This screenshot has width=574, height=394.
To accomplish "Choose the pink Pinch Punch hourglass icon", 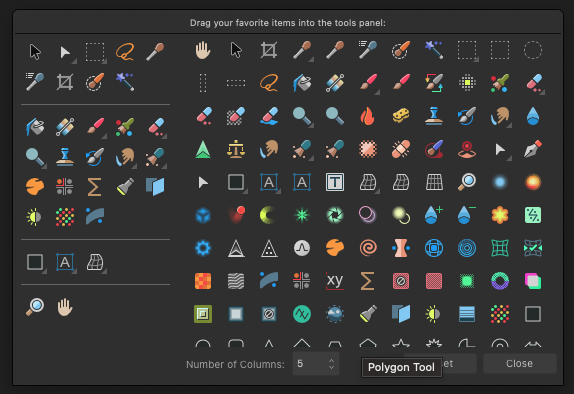I will coord(401,248).
